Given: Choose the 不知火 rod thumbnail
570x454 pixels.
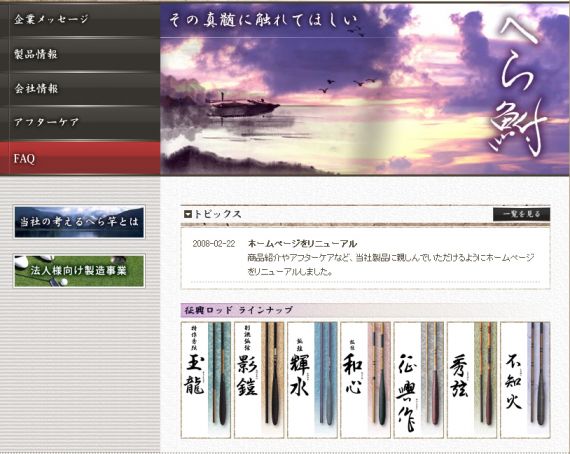Looking at the screenshot, I should (x=525, y=380).
